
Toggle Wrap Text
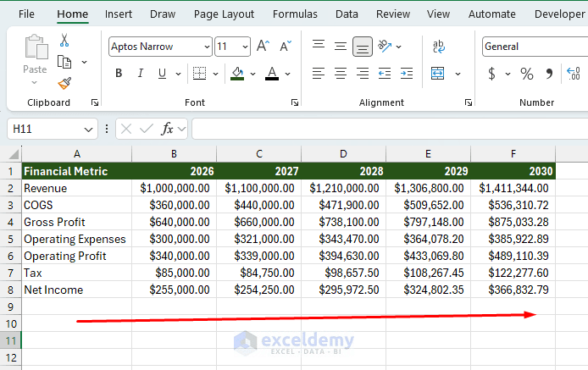438,47
